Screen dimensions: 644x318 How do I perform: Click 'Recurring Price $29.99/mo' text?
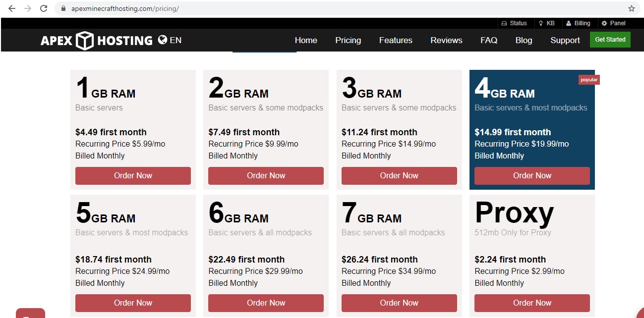(255, 271)
